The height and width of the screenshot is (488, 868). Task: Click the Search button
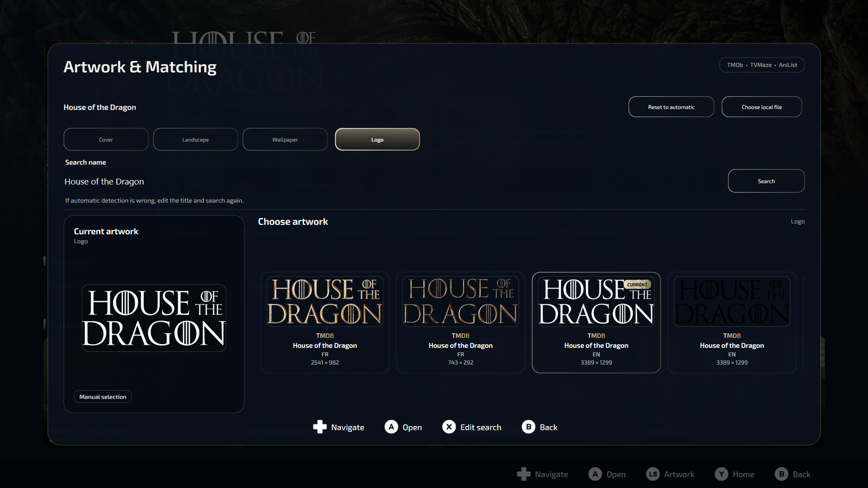(x=766, y=181)
